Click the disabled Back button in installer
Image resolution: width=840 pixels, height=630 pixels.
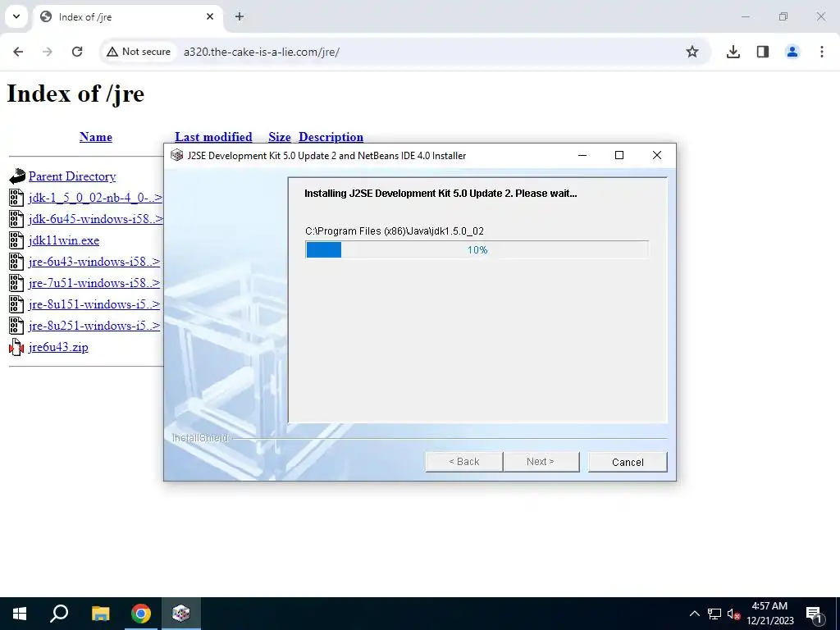pos(464,462)
